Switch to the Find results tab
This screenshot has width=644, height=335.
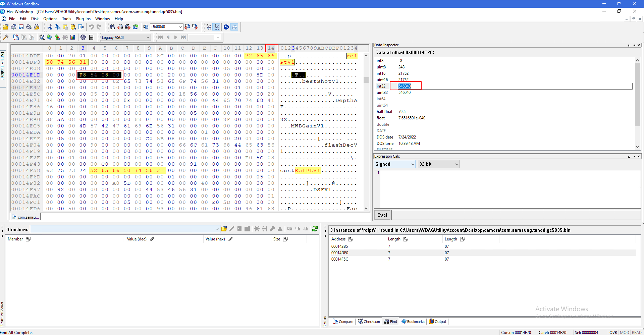tap(391, 322)
